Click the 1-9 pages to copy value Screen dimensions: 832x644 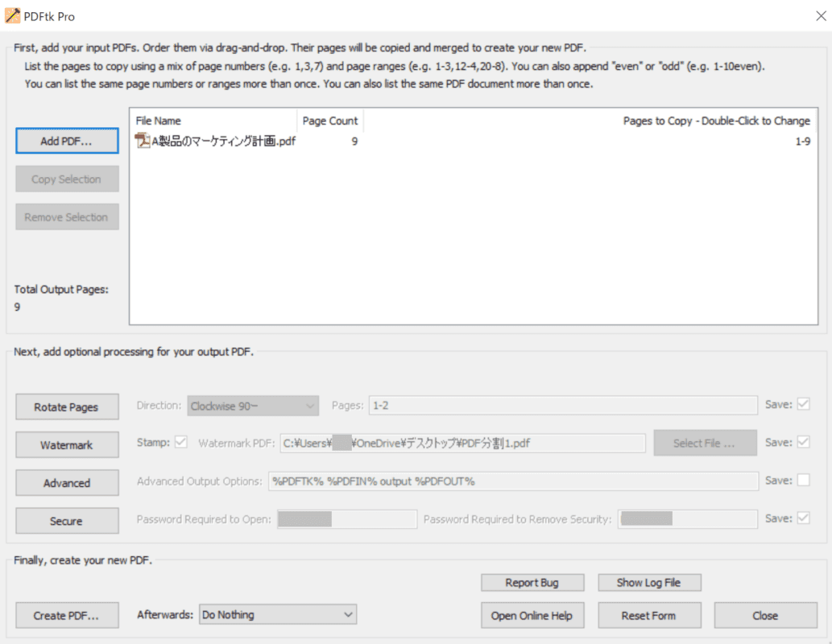(802, 141)
